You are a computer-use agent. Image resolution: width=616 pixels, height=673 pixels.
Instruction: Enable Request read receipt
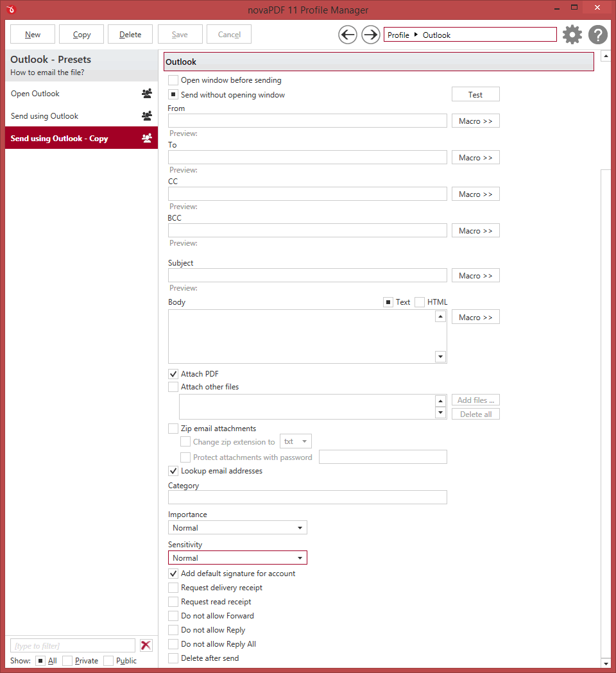pos(173,602)
